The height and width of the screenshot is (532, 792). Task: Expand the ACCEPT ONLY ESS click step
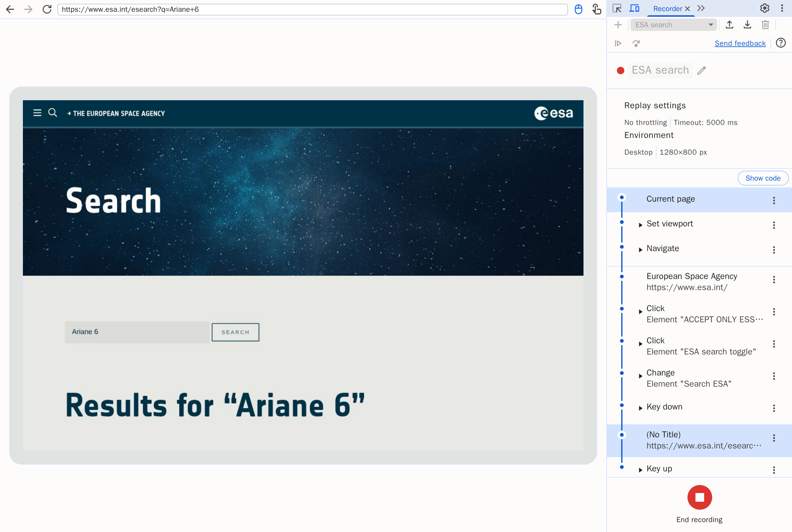[x=641, y=311]
